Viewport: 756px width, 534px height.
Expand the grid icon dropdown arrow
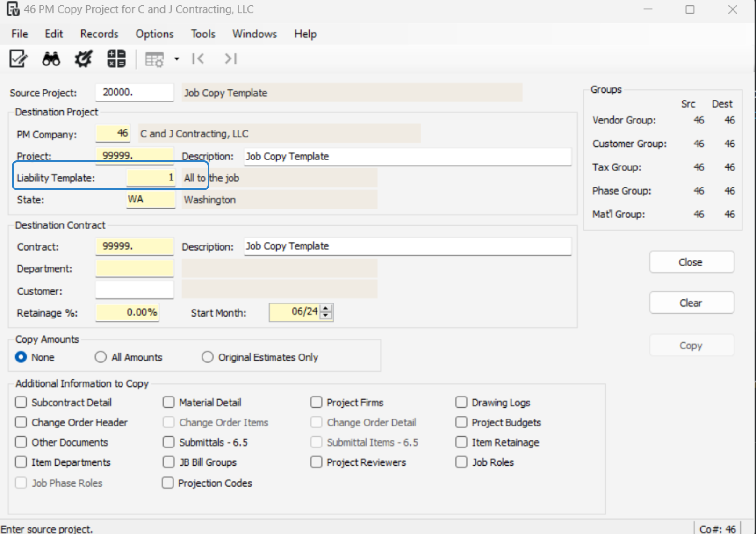coord(177,59)
